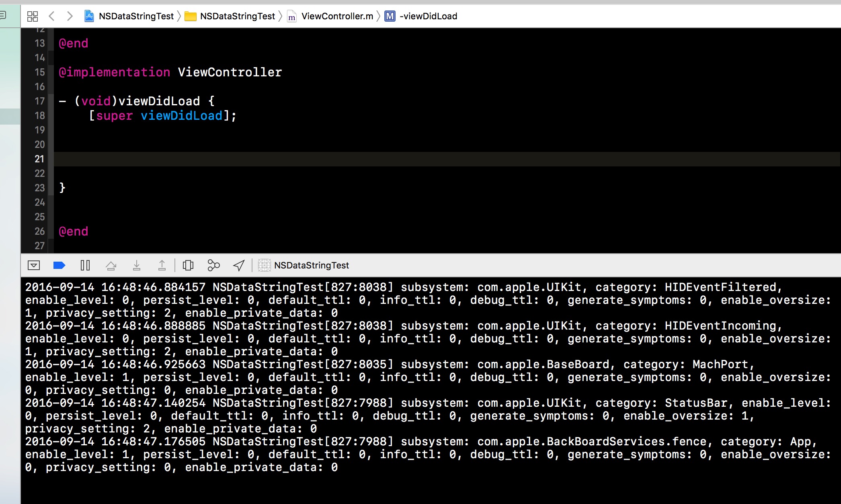
Task: Click Simulate Location arrow icon
Action: pyautogui.click(x=239, y=265)
